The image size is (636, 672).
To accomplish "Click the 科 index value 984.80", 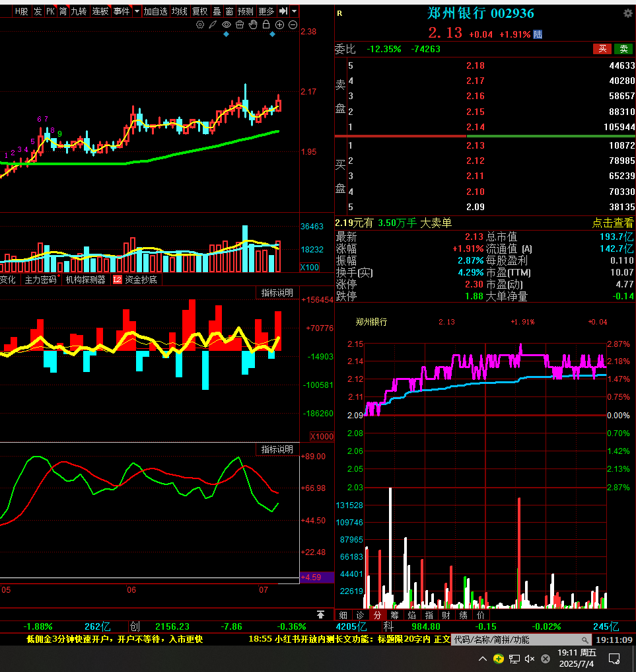I will (426, 626).
